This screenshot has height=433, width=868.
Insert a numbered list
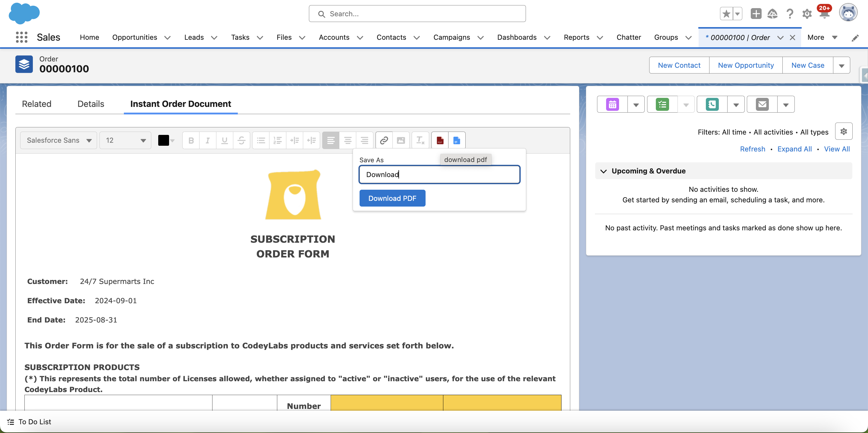[278, 140]
